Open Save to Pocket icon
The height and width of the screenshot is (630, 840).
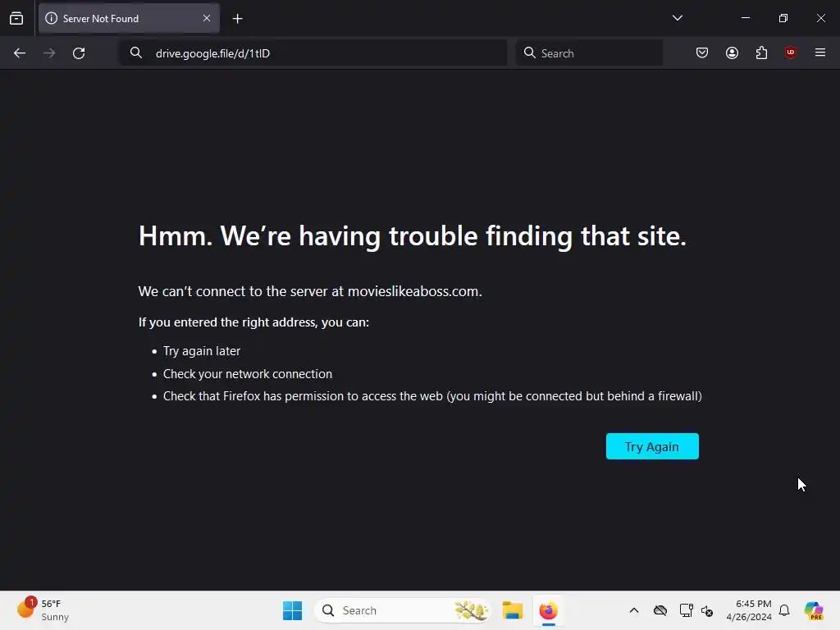pos(702,52)
